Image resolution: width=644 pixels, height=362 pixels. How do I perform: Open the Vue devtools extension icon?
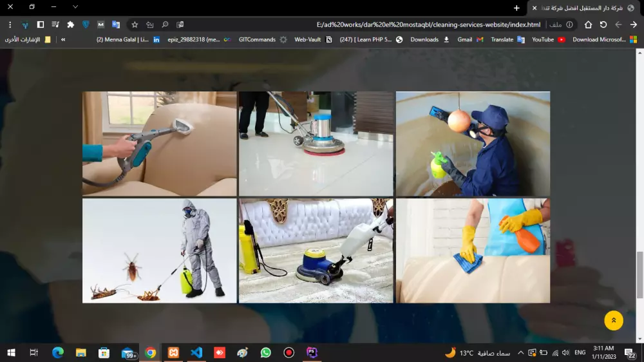point(25,24)
